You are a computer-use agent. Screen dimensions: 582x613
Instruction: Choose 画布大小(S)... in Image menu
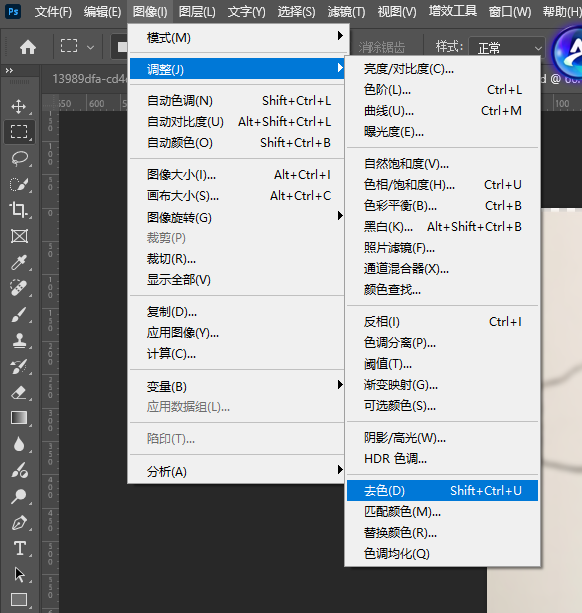(x=239, y=195)
